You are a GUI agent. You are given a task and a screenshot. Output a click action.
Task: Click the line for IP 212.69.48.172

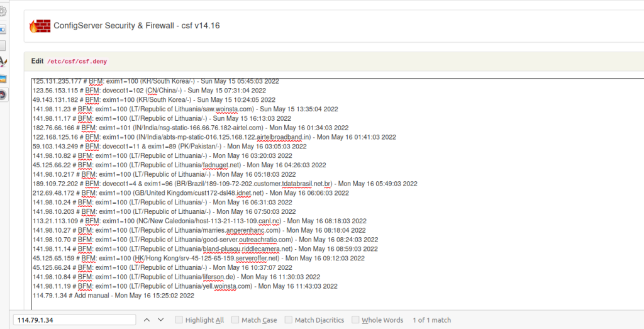(191, 193)
